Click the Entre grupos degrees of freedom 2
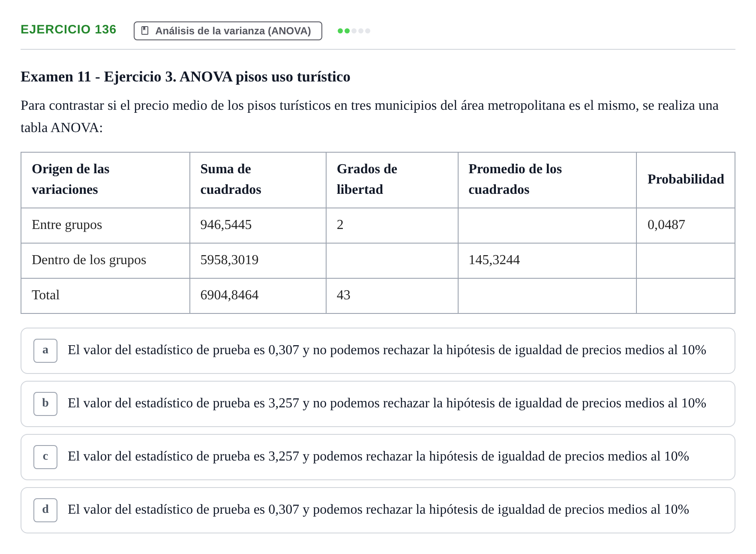The image size is (756, 554). (x=340, y=225)
